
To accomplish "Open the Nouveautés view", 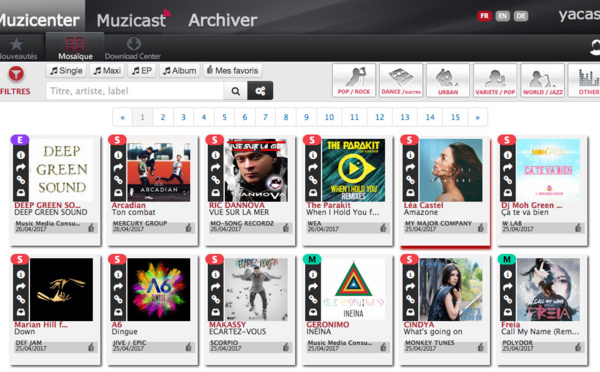I will (x=18, y=48).
